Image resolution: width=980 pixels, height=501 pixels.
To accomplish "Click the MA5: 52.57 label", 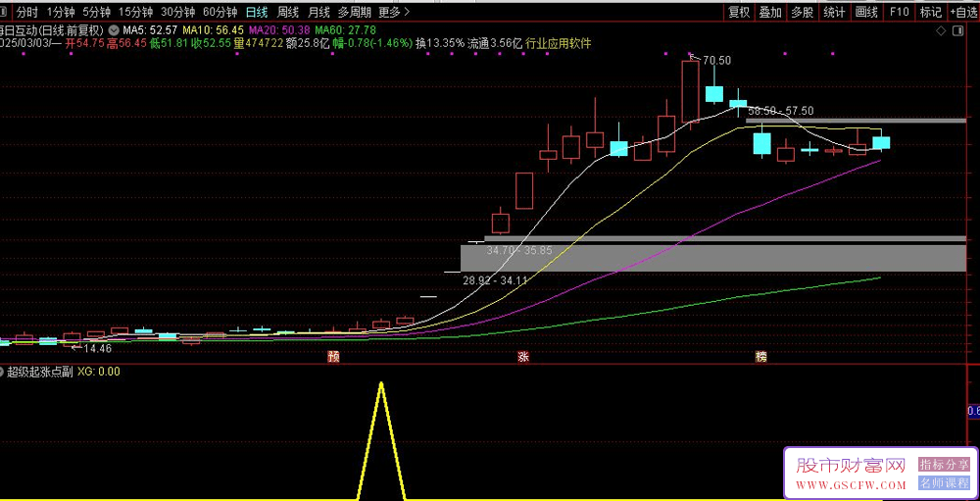I will point(150,30).
